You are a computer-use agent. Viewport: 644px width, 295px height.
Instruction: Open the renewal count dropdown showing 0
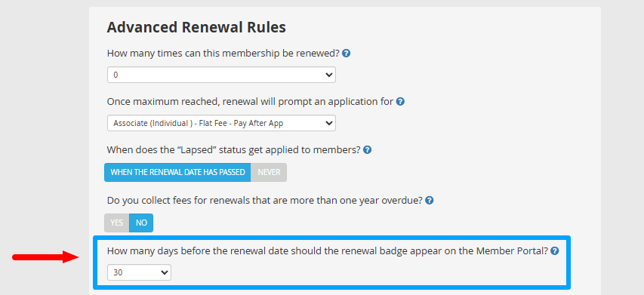pyautogui.click(x=221, y=75)
